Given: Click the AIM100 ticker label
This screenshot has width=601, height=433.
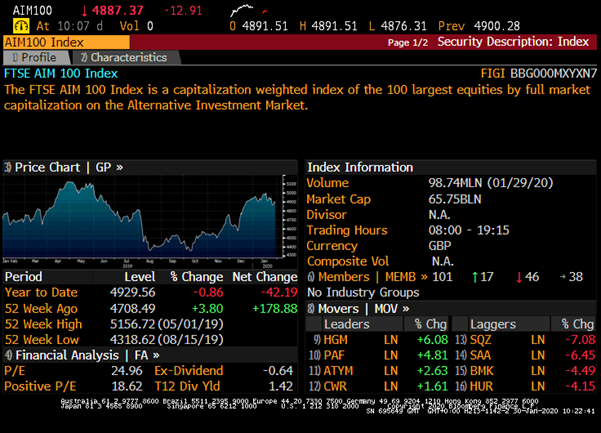Looking at the screenshot, I should [32, 10].
